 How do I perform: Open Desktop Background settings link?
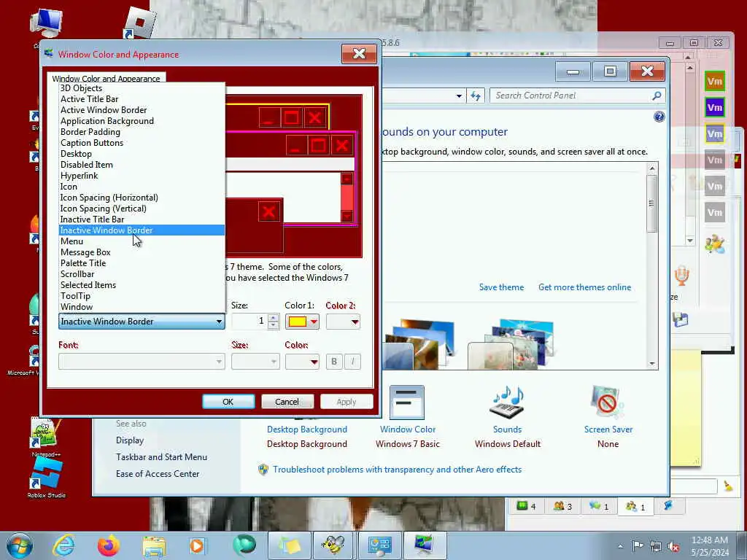pos(307,429)
